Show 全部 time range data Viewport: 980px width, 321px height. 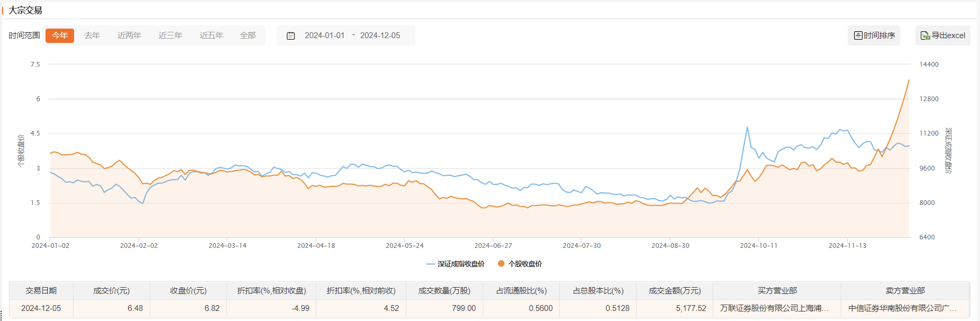pyautogui.click(x=248, y=35)
